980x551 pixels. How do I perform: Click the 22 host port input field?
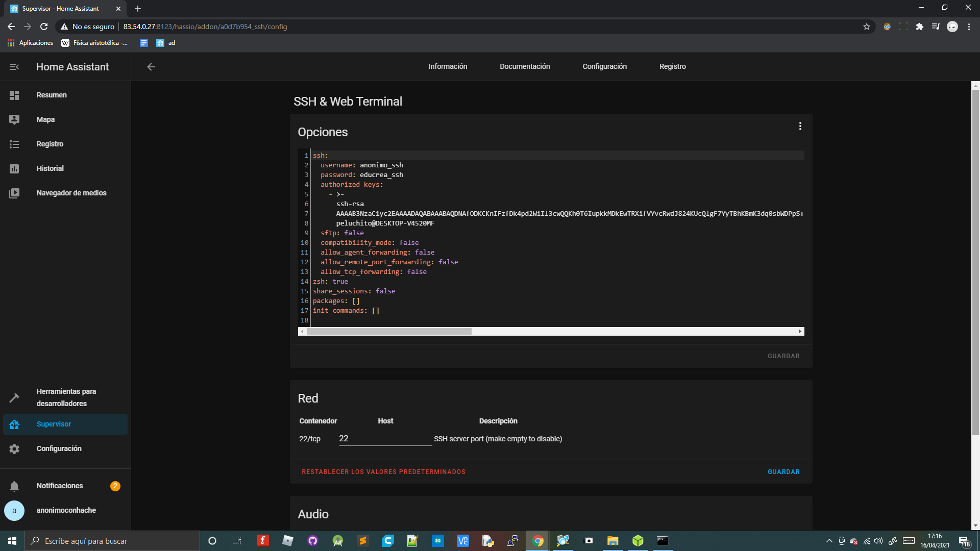pos(385,439)
